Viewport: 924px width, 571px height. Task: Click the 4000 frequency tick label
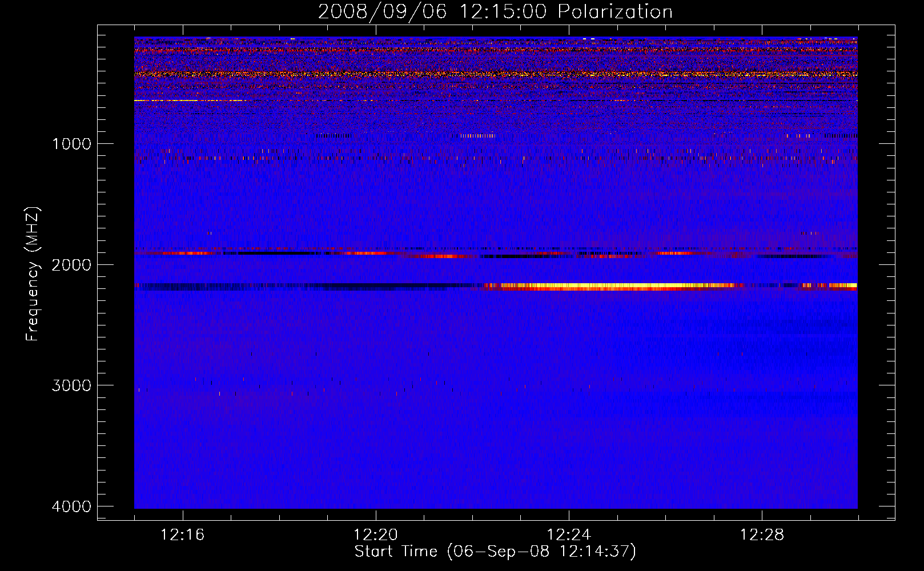click(71, 506)
